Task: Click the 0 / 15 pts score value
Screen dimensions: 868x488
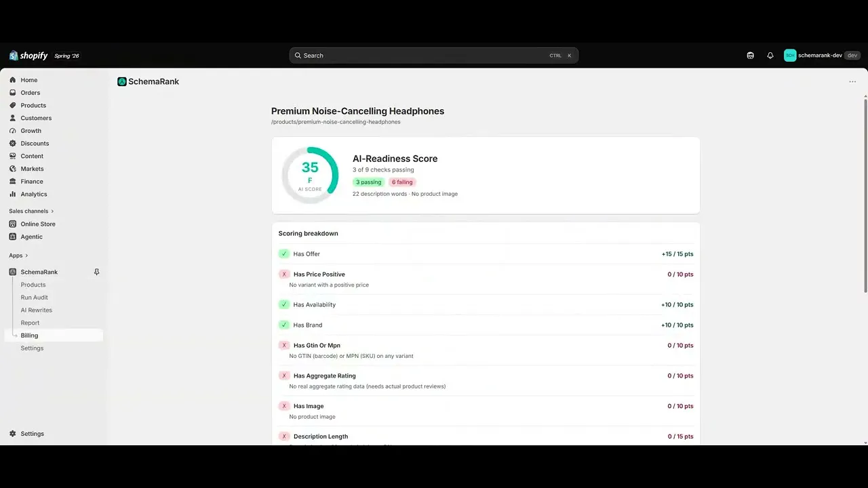Action: click(x=680, y=436)
